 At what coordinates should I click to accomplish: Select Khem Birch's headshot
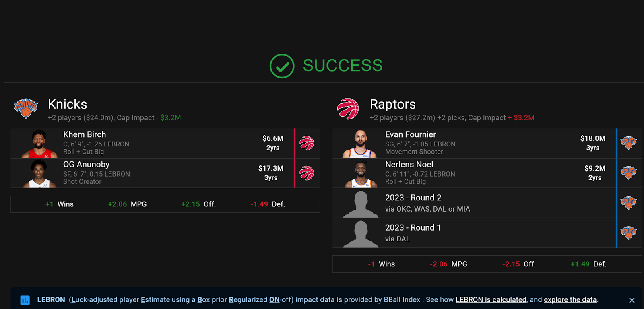click(x=39, y=143)
